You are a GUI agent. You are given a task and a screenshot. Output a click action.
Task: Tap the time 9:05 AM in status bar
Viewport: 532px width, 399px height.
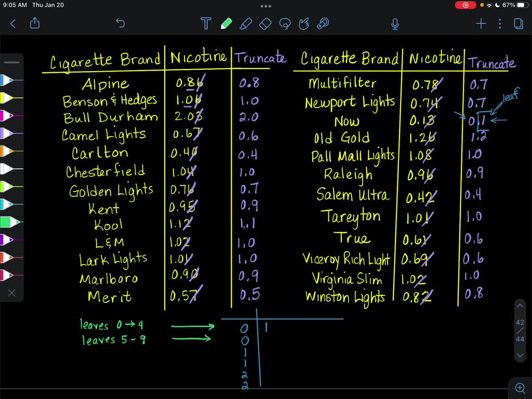[x=15, y=5]
